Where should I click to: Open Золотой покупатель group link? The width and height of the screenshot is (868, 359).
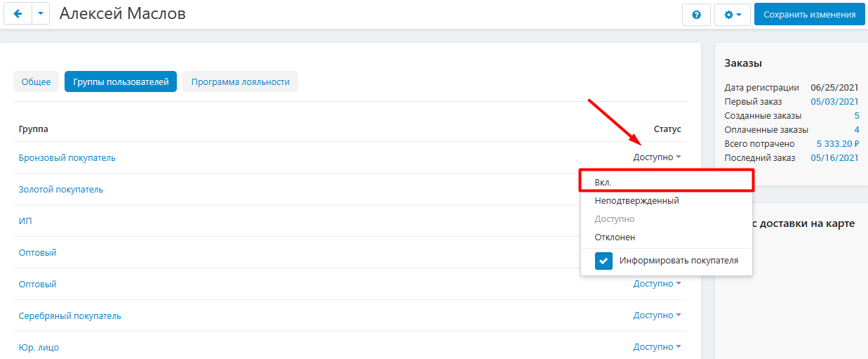click(61, 189)
